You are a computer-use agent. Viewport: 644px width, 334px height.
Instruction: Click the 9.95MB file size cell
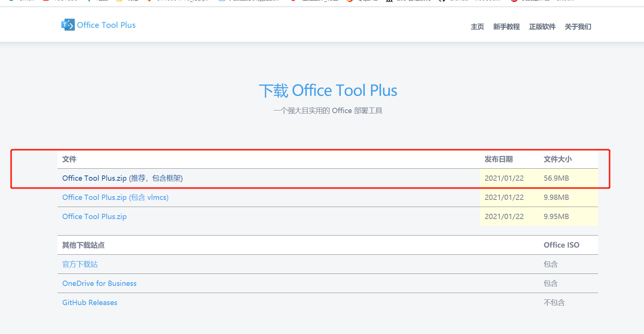tap(556, 216)
